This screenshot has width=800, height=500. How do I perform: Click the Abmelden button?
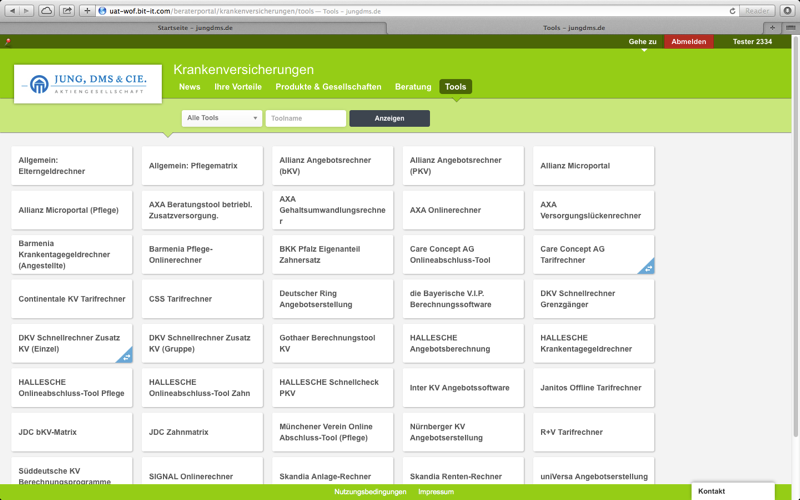(x=689, y=42)
